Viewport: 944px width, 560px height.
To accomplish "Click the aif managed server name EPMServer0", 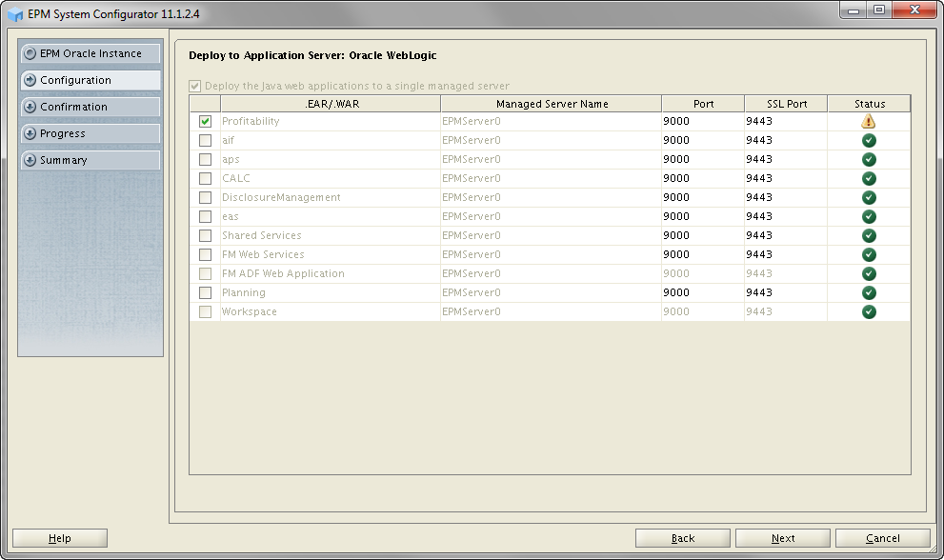I will coord(472,140).
